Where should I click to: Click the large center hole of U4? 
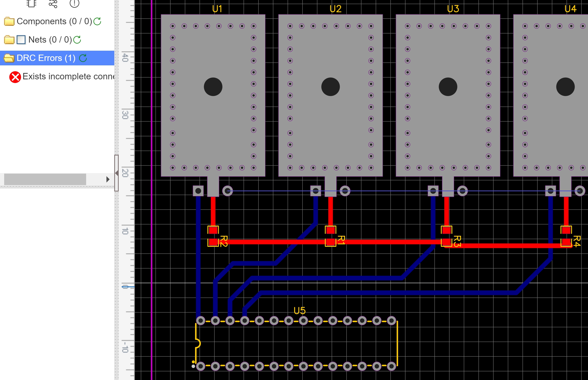pos(565,87)
